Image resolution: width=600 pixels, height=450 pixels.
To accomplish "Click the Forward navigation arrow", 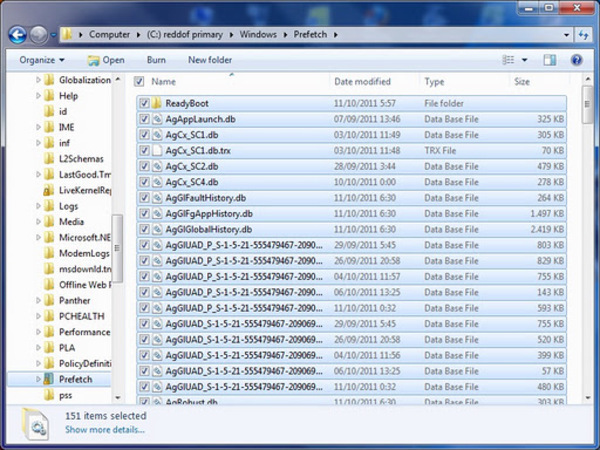I will pos(39,35).
